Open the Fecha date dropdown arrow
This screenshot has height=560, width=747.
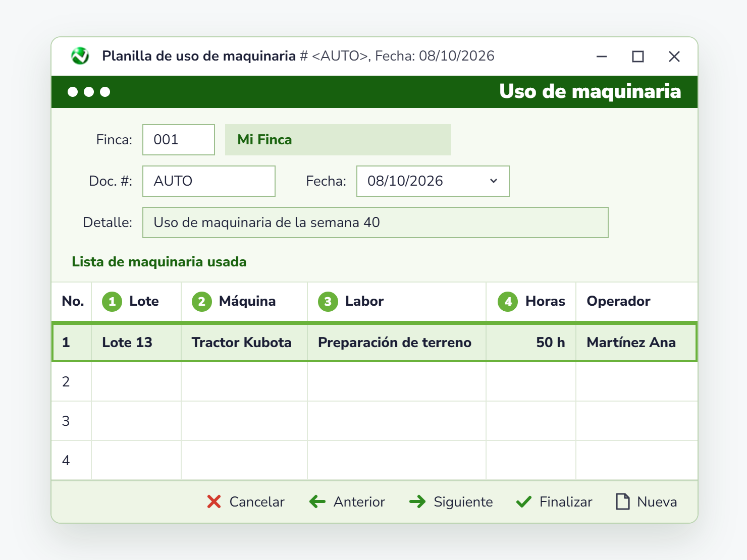tap(494, 181)
